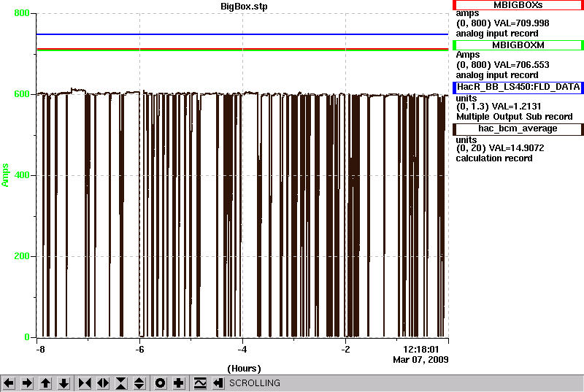Click the arrow-to-bar reset icon
Image resolution: width=584 pixels, height=392 pixels.
(x=218, y=383)
